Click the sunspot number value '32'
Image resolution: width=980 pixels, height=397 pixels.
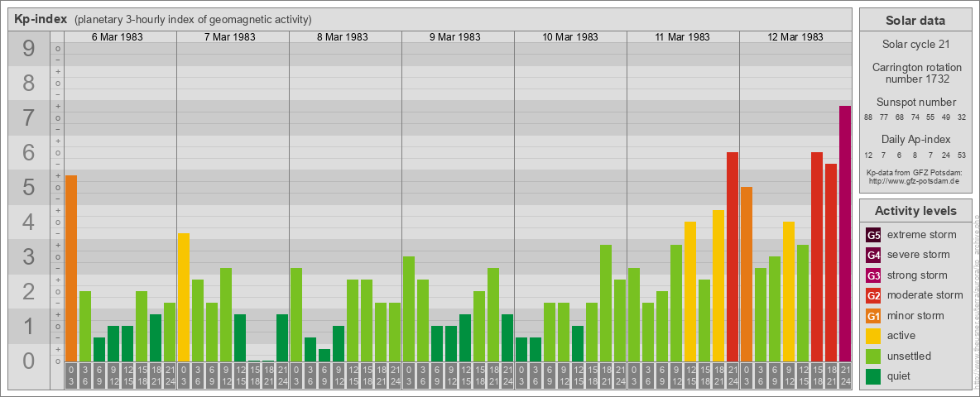tap(962, 117)
